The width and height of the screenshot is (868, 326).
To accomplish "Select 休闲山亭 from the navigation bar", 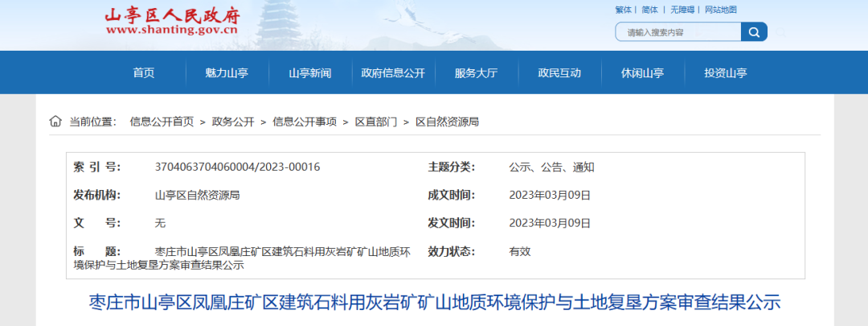I will pos(642,73).
